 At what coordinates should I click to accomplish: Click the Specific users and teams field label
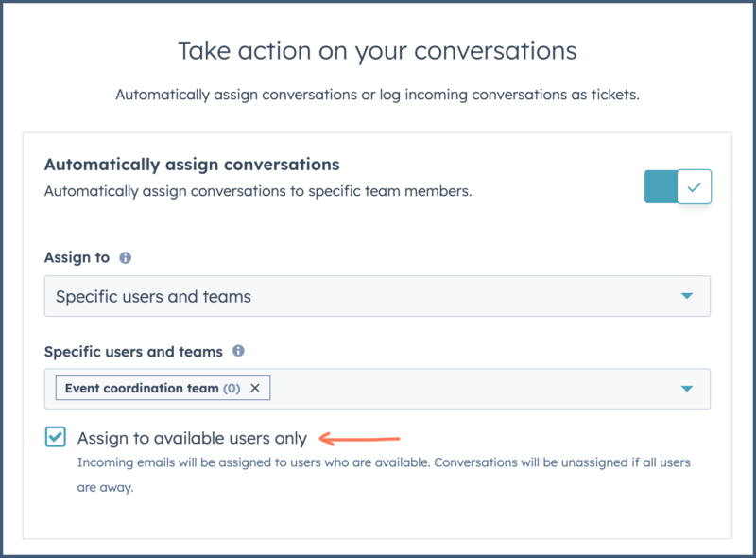coord(133,352)
